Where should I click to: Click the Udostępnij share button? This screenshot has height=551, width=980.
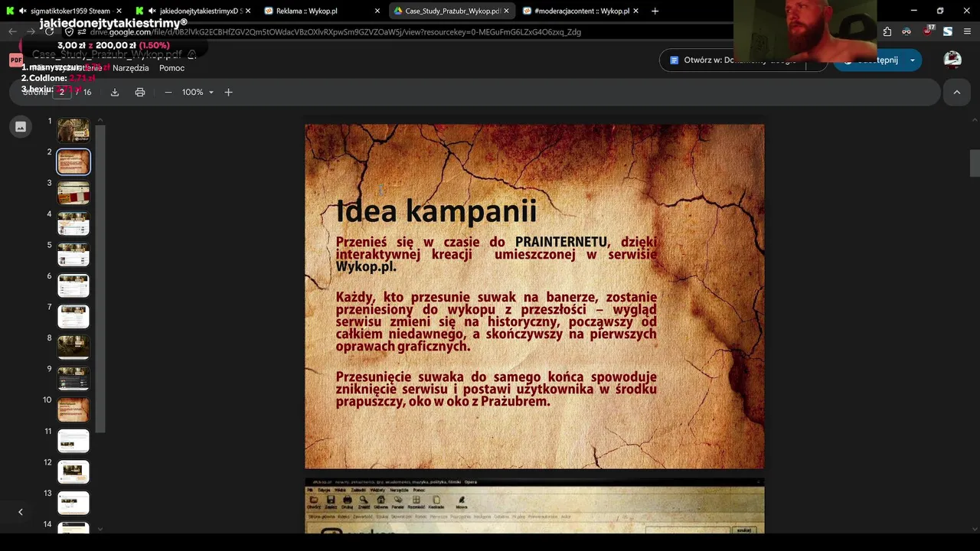pos(869,60)
